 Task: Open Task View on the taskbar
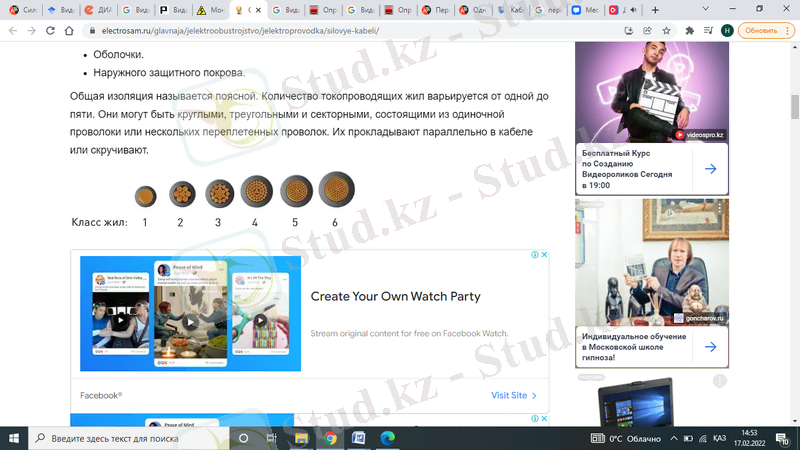(x=271, y=438)
